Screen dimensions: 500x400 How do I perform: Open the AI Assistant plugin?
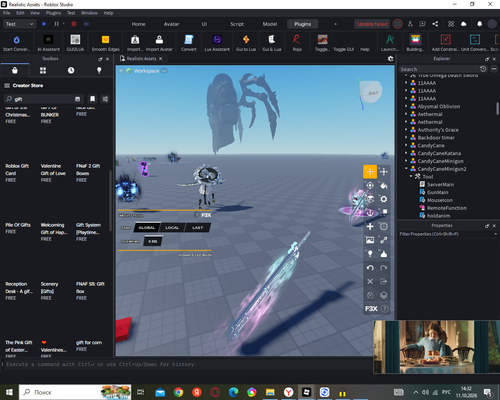[48, 43]
